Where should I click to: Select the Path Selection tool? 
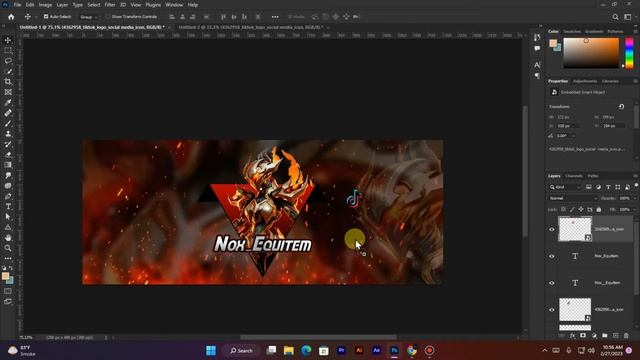coord(8,217)
